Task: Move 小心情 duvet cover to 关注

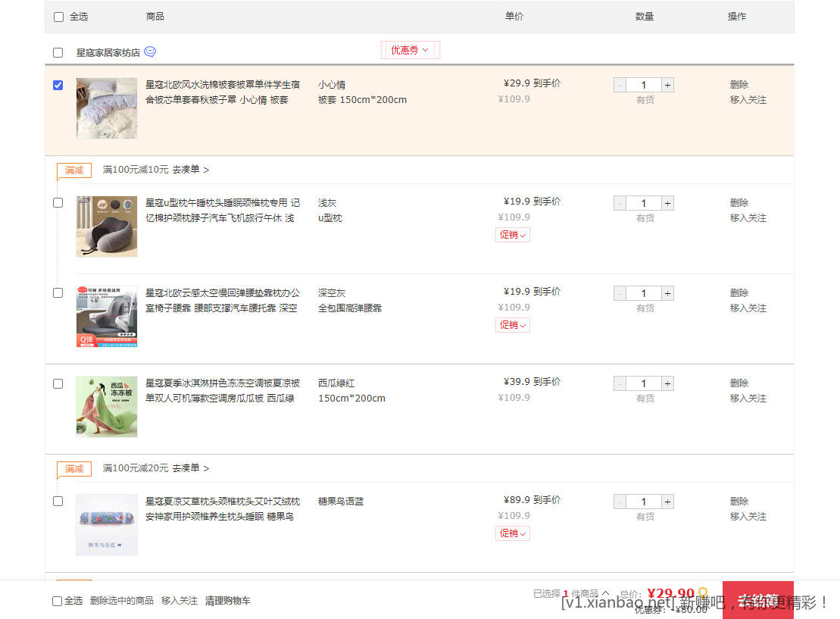Action: [748, 100]
